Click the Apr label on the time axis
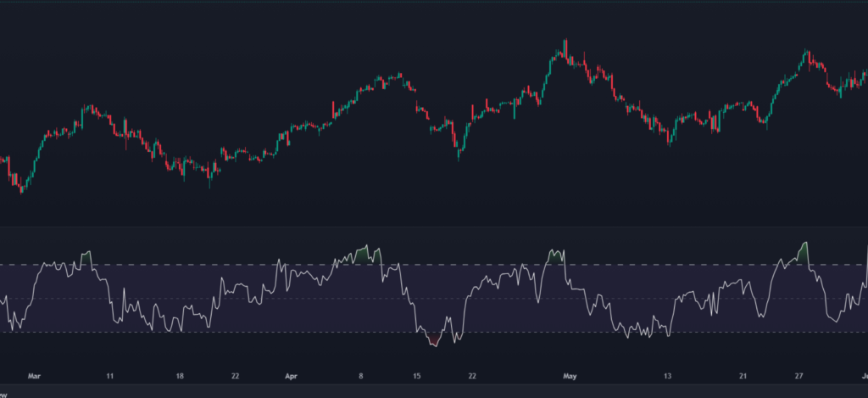Screen dimensions: 868x398 291,377
